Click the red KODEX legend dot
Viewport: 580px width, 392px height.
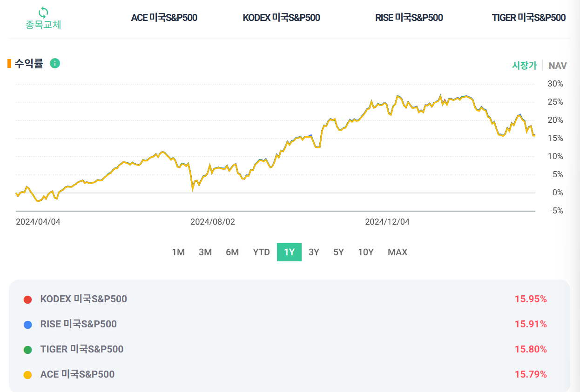[x=27, y=299]
